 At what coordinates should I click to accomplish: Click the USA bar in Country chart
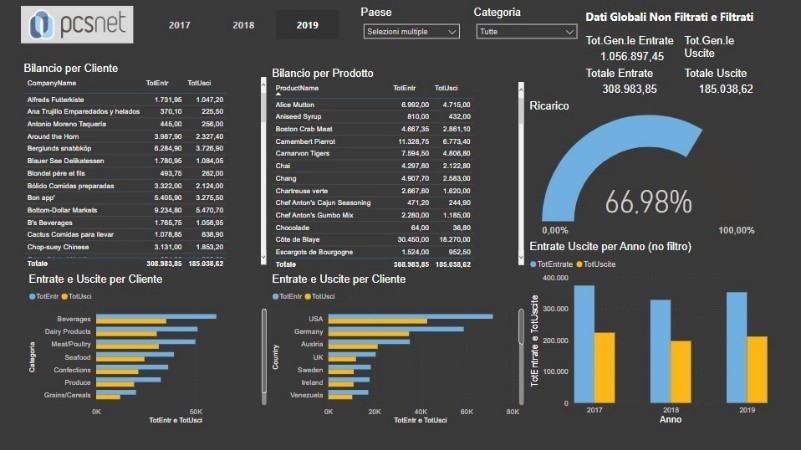pyautogui.click(x=411, y=317)
